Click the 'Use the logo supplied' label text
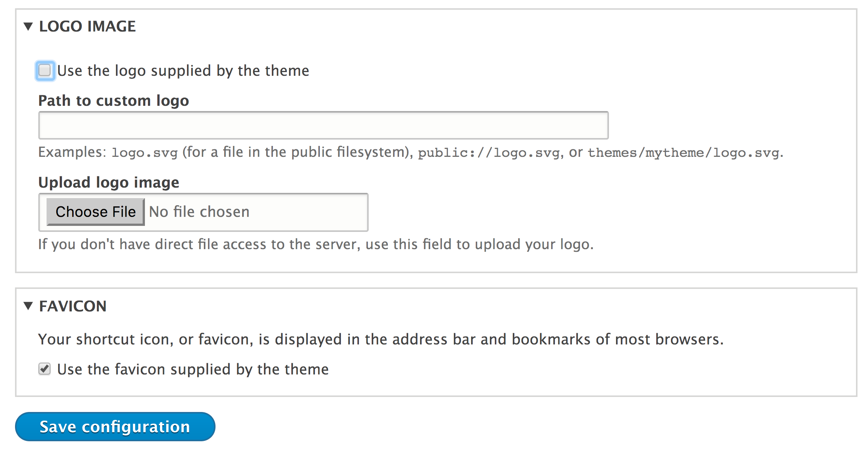 (183, 71)
